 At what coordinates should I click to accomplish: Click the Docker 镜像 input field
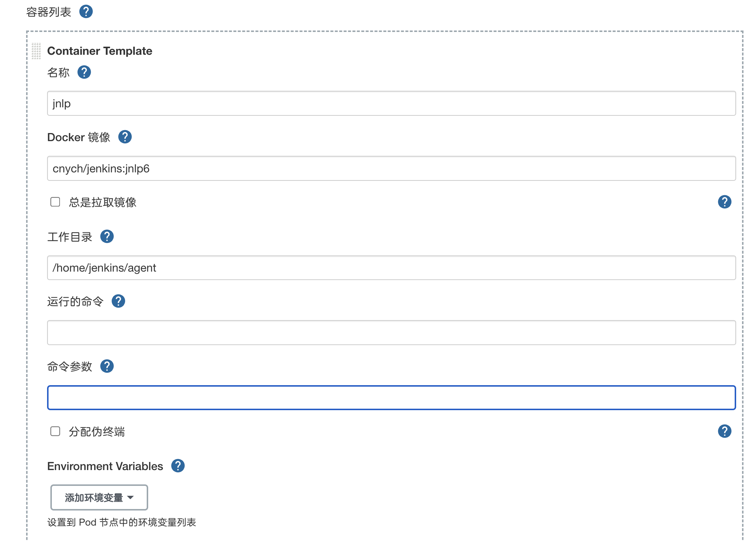(391, 168)
